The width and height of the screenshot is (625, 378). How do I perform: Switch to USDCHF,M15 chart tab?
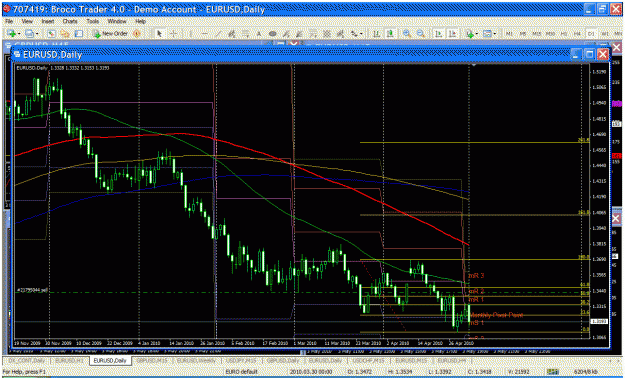click(369, 360)
